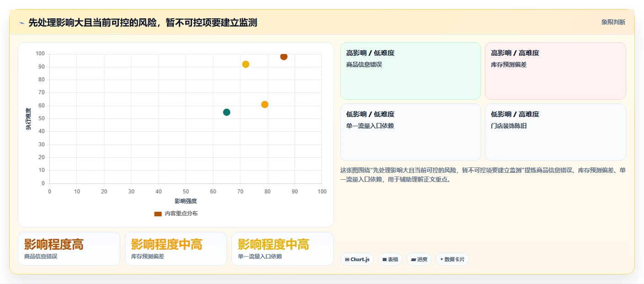Click the 70 tick on 执行难度 axis

point(42,92)
